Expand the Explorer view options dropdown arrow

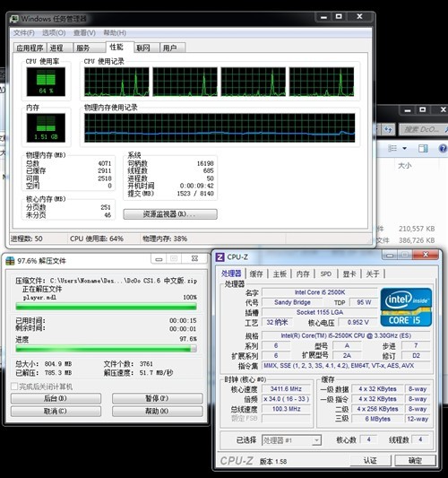[404, 149]
